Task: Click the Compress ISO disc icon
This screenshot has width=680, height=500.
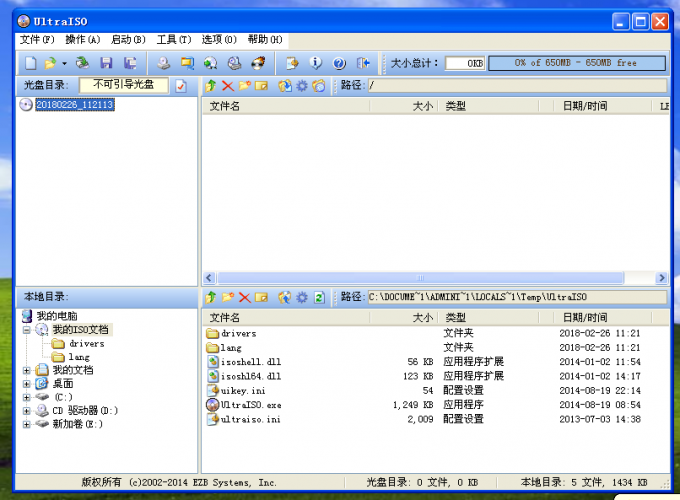Action: pos(210,63)
